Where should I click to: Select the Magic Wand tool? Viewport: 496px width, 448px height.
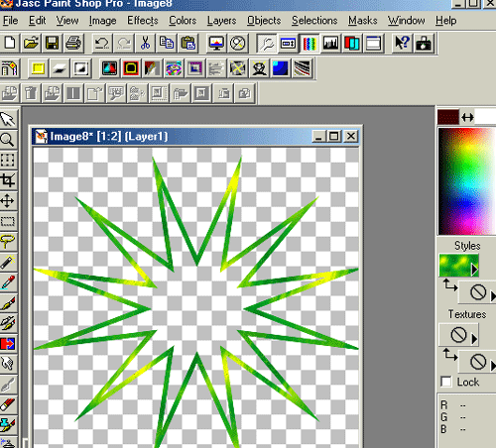[x=8, y=262]
